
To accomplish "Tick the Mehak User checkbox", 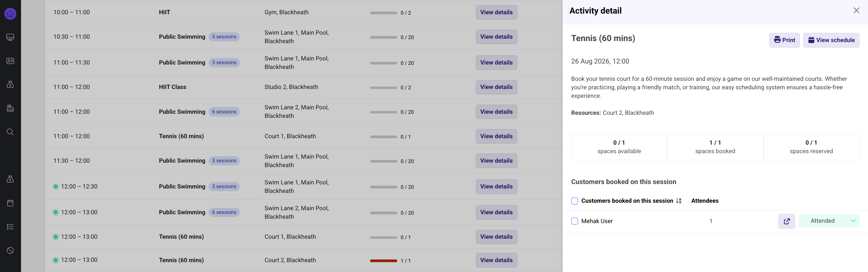I will pyautogui.click(x=575, y=221).
